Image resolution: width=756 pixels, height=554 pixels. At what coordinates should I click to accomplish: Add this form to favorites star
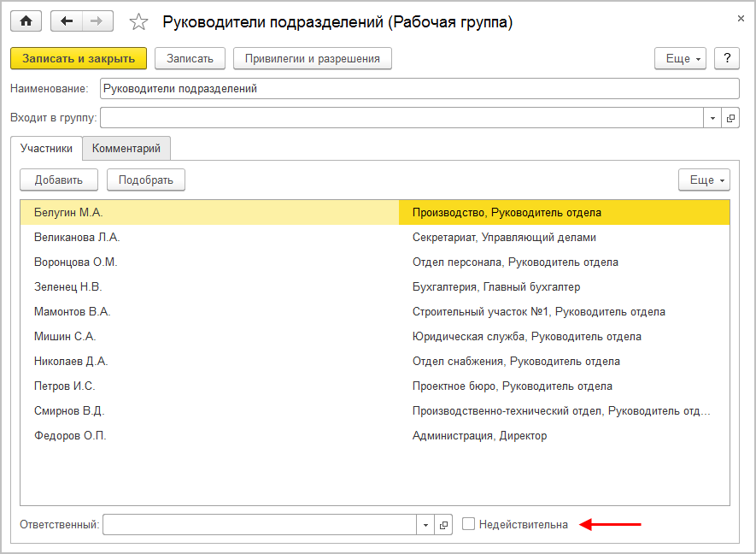(x=138, y=22)
